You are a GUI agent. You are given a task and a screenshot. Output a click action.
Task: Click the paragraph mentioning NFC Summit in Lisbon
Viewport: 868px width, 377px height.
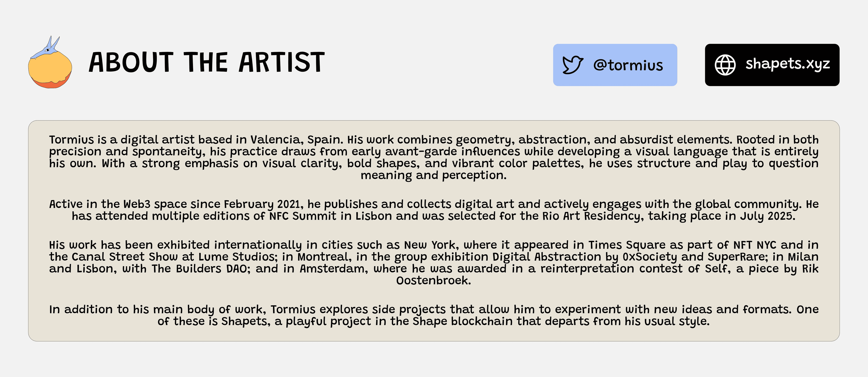tap(434, 210)
